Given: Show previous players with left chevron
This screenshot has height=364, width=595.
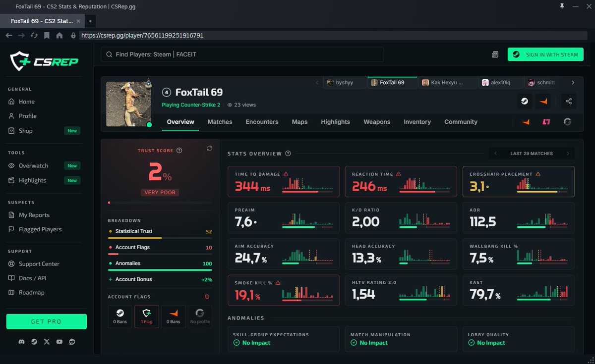Looking at the screenshot, I should [x=317, y=83].
